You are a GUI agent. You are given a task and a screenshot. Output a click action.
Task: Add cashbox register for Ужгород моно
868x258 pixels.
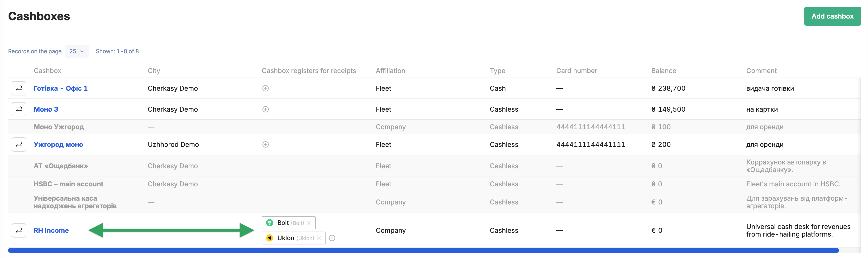266,144
